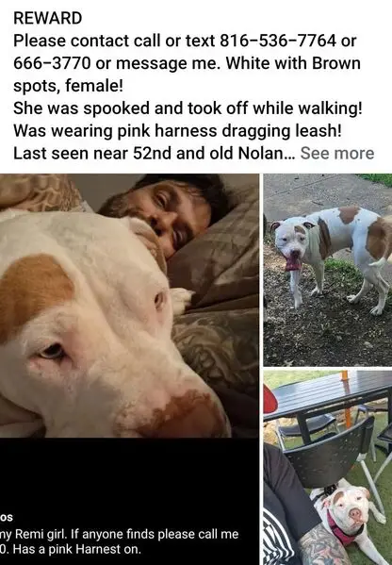Open photo of dog standing on mulch
Viewport: 392px width, 565px height.
coord(328,270)
